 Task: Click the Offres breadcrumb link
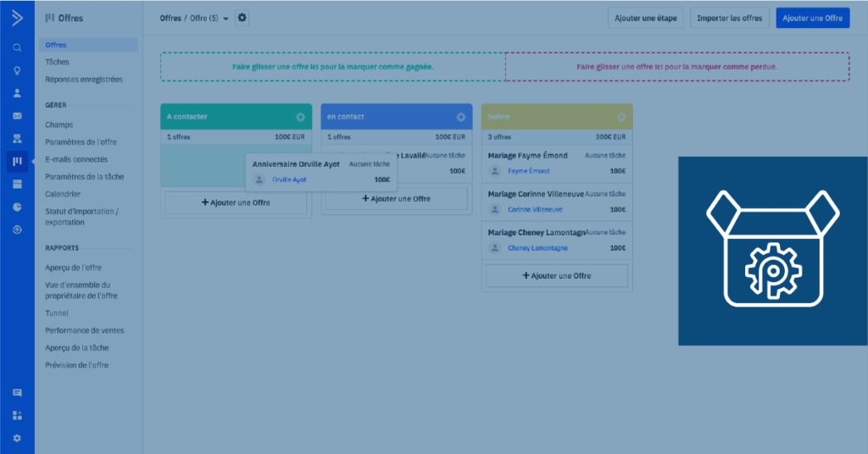170,19
